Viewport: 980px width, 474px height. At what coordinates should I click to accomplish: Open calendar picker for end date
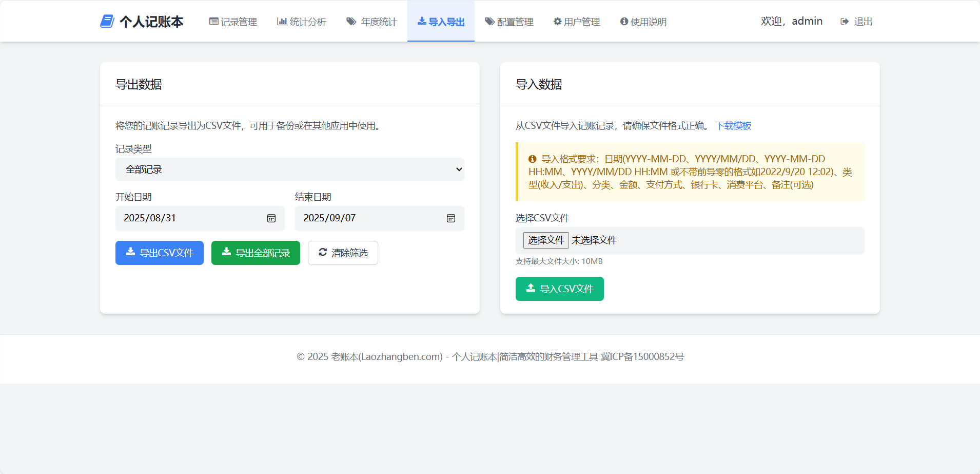pos(451,218)
